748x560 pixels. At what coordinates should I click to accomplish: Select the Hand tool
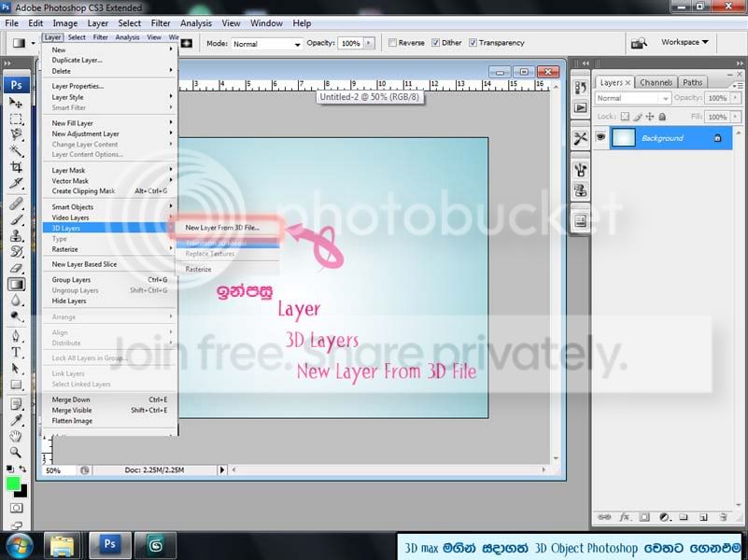[16, 436]
